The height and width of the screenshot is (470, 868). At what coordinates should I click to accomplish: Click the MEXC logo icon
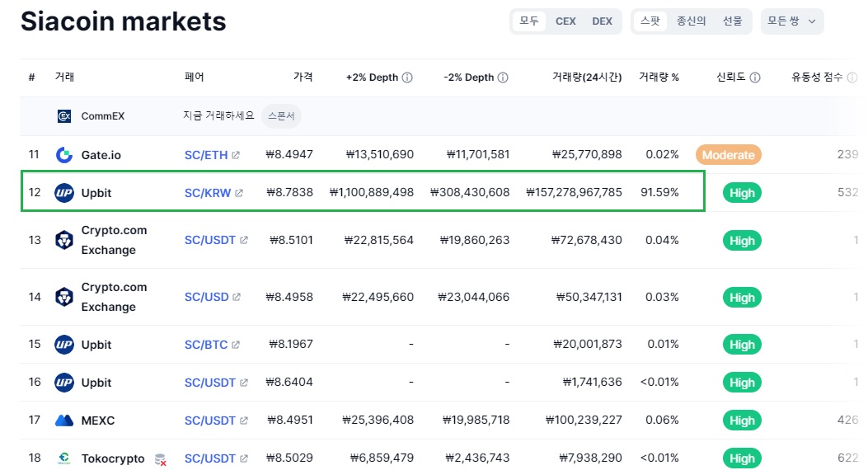(64, 421)
